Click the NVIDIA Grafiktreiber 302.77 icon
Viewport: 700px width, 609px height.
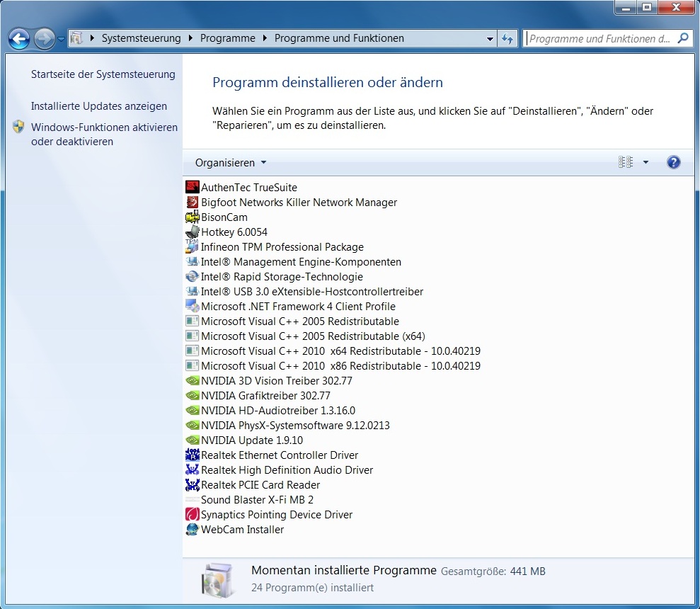[192, 395]
